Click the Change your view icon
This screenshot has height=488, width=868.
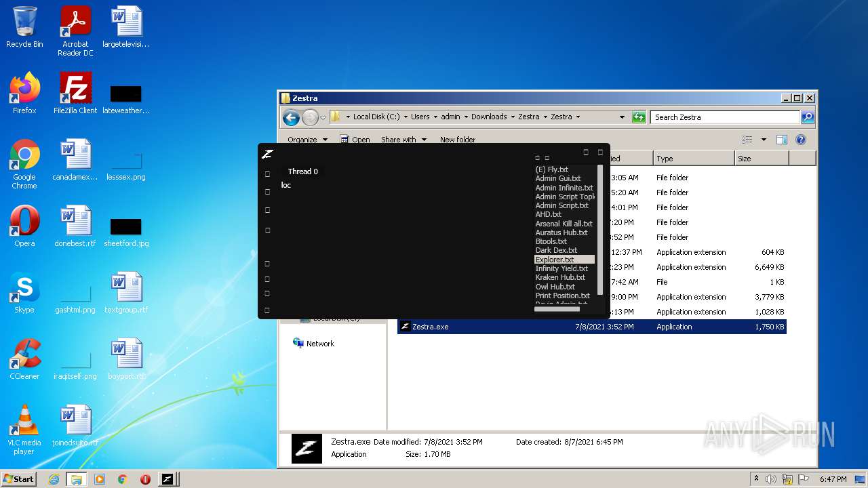pos(747,140)
